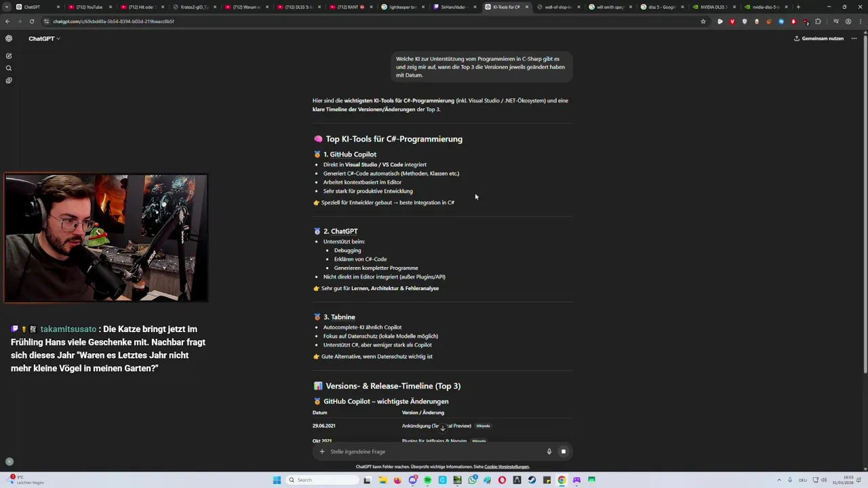The height and width of the screenshot is (488, 868).
Task: Switch to the will smith spaghetti tab
Action: [610, 7]
